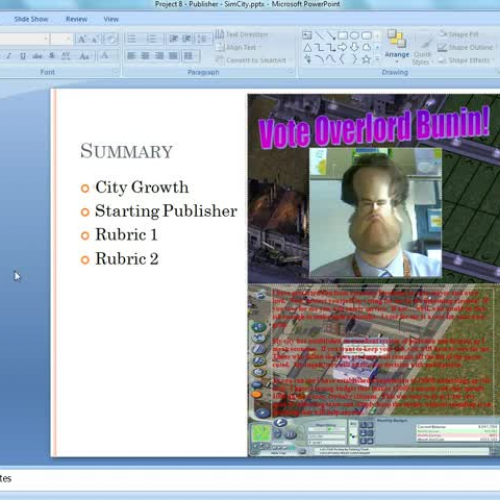Open the Align Text dropdown
Image resolution: width=500 pixels, height=500 pixels.
click(239, 47)
